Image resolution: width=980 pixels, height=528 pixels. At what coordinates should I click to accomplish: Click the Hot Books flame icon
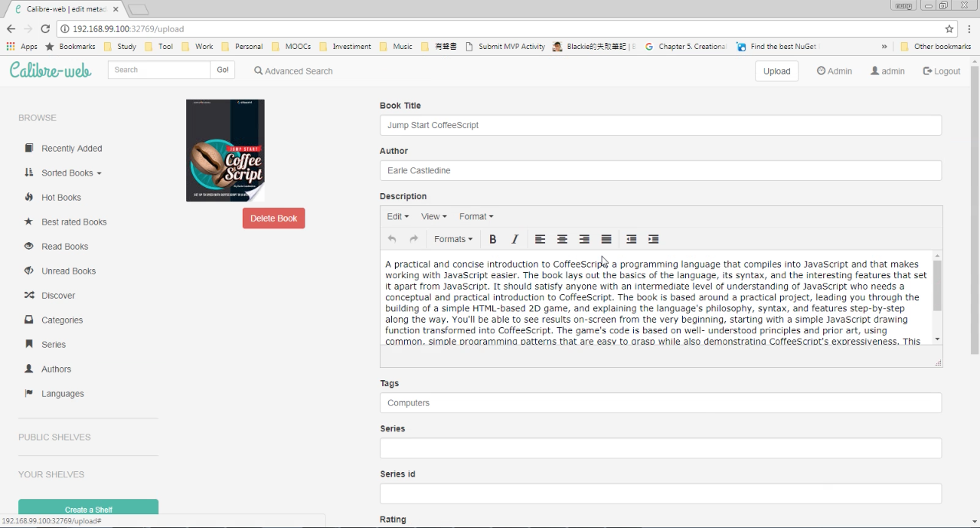29,197
